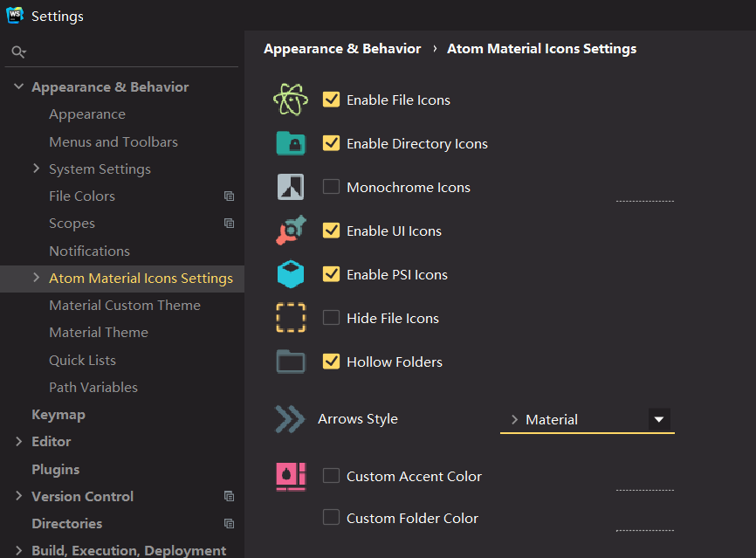Open the Appearance settings page
Screen dimensions: 756x558
[87, 114]
